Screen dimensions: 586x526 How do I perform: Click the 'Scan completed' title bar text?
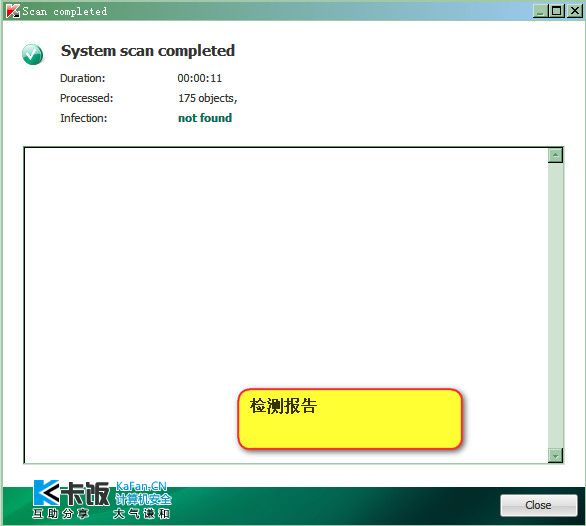click(x=65, y=11)
